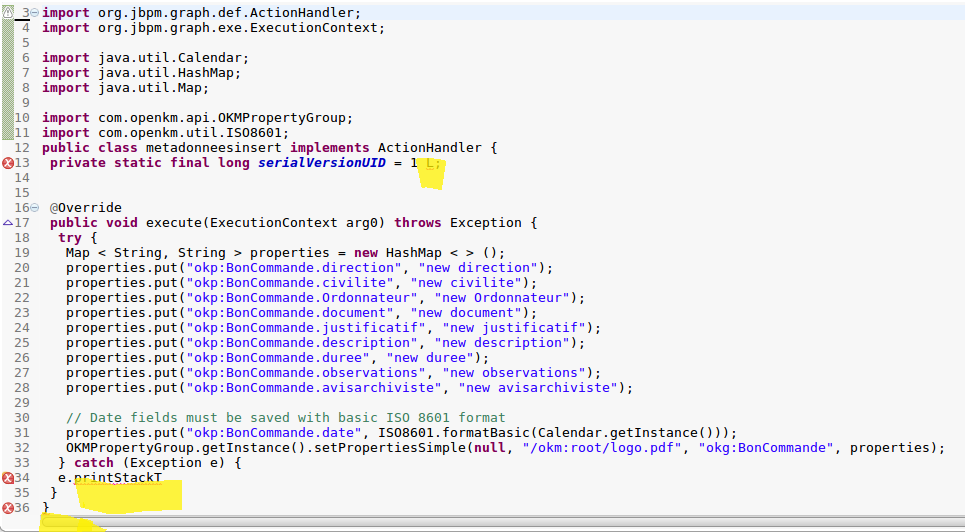Click the @Override annotation

86,208
